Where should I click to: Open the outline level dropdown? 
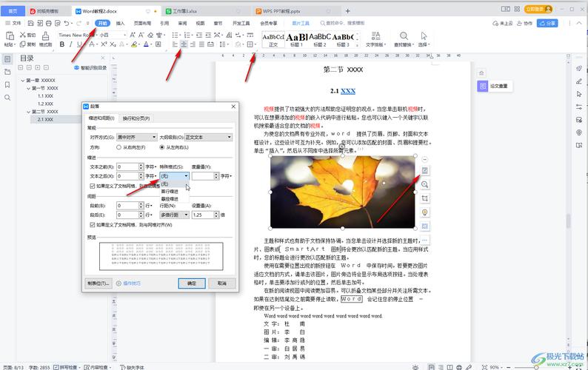click(x=209, y=137)
